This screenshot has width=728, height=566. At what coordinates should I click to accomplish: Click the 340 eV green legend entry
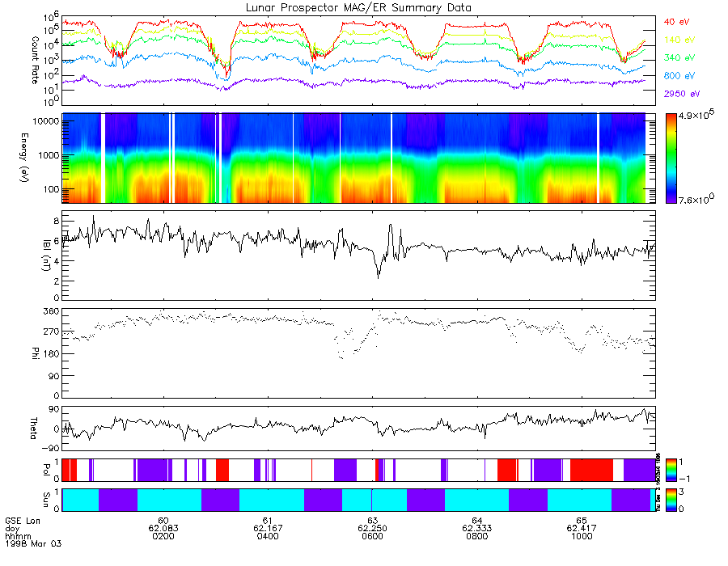point(679,57)
